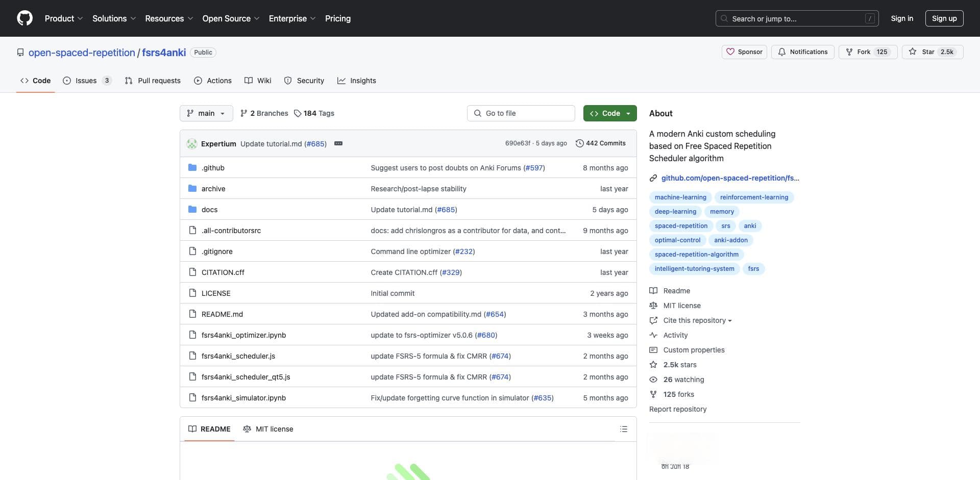
Task: Click the Expertium avatar icon
Action: click(x=192, y=144)
